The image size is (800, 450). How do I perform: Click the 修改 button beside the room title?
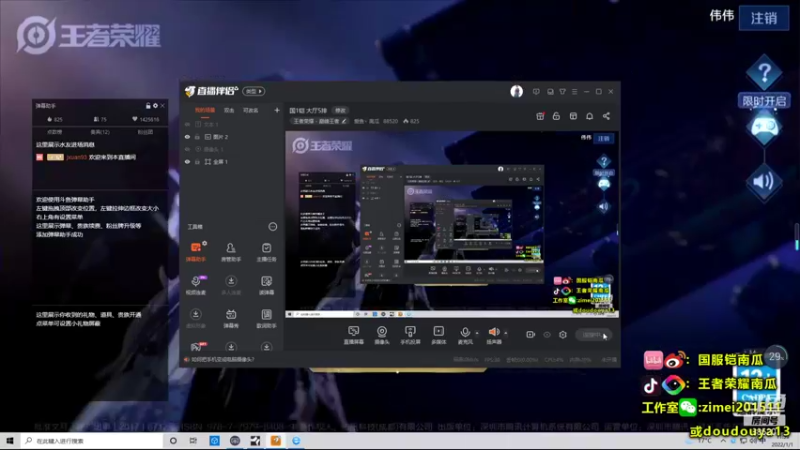tap(340, 110)
